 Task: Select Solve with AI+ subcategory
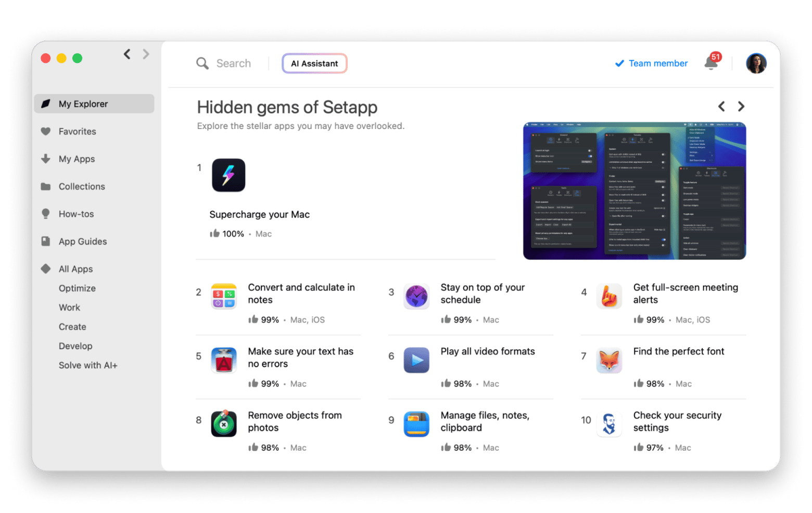coord(88,365)
